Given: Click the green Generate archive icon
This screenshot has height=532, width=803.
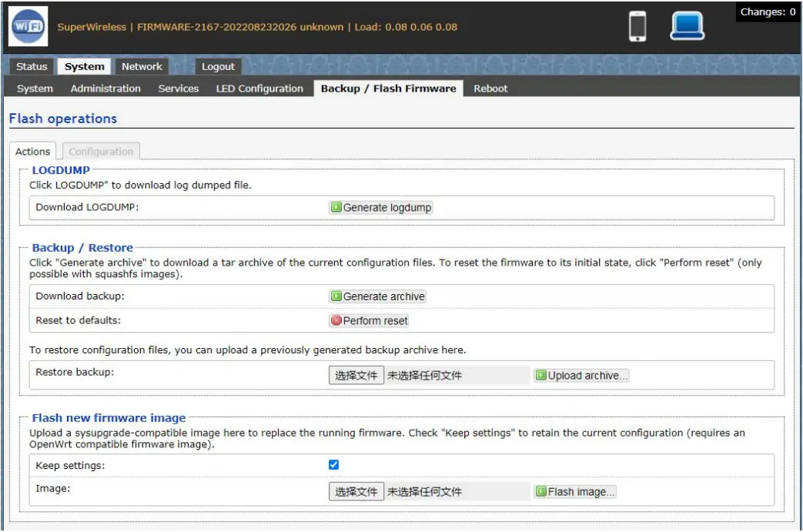Looking at the screenshot, I should [x=336, y=296].
